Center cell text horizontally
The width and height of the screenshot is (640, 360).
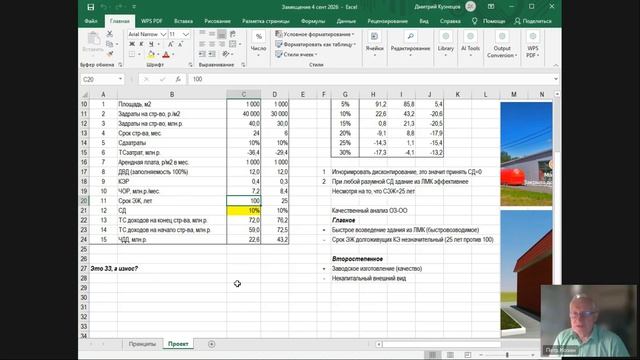[212, 44]
